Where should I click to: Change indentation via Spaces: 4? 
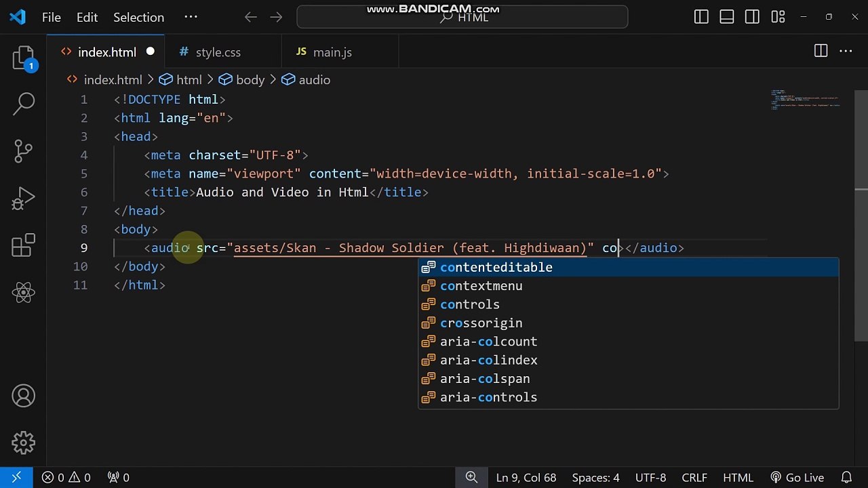coord(595,477)
